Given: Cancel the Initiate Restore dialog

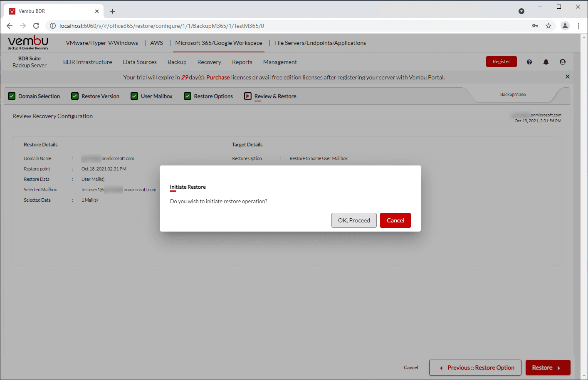Looking at the screenshot, I should point(395,220).
